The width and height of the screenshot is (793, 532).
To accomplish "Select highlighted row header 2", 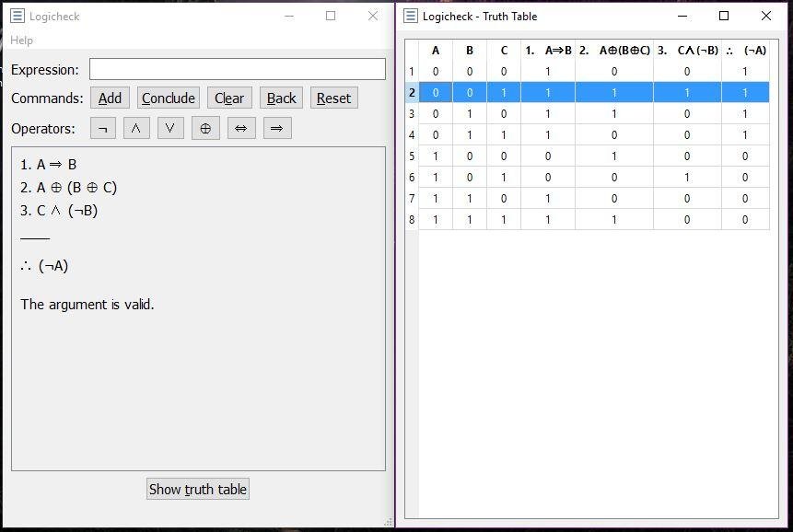I will 412,93.
